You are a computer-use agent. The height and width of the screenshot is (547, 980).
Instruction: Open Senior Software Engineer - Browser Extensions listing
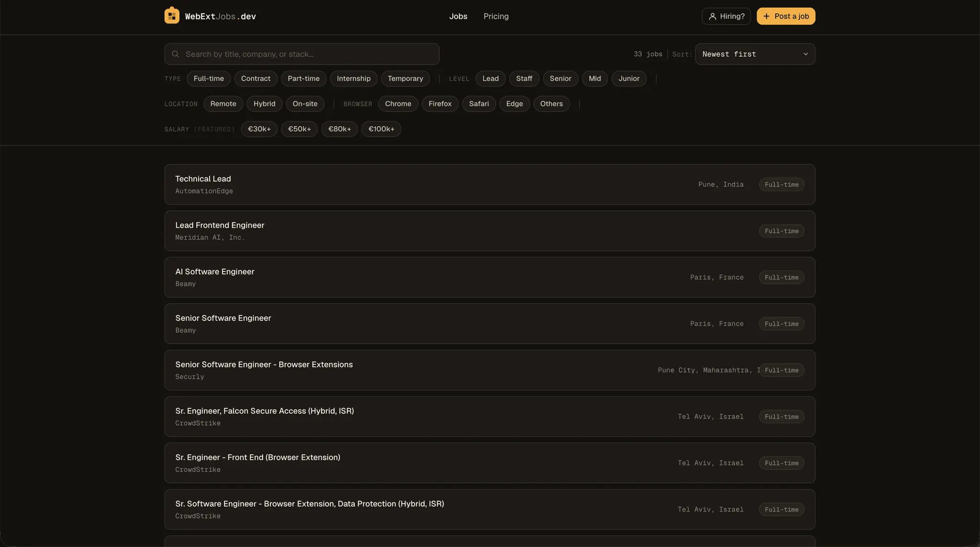point(490,370)
